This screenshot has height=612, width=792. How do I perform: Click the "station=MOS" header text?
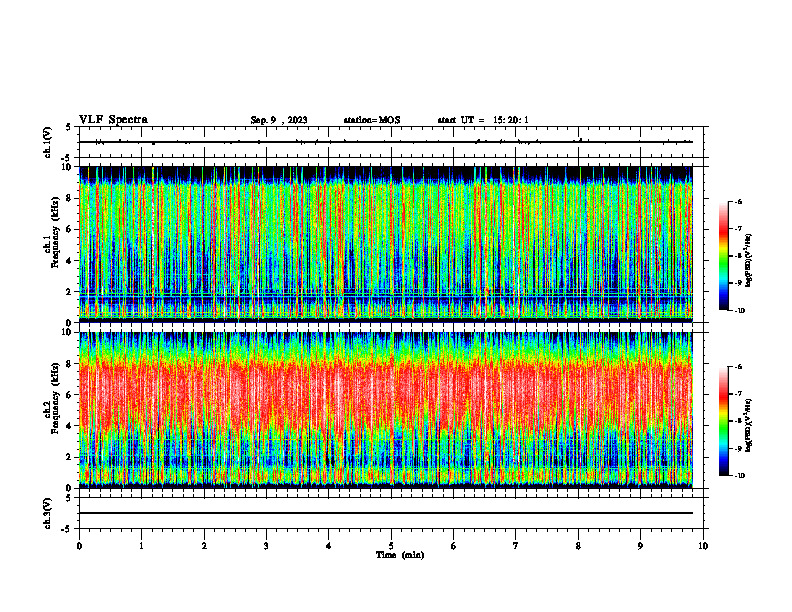click(x=372, y=120)
